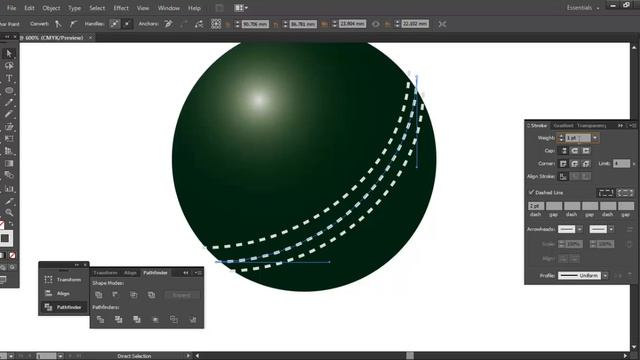Cut path at selected anchor points
The image size is (640, 360).
199,24
